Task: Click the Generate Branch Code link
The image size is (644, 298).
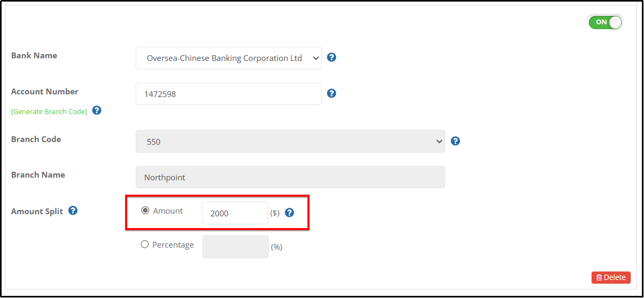Action: 49,112
